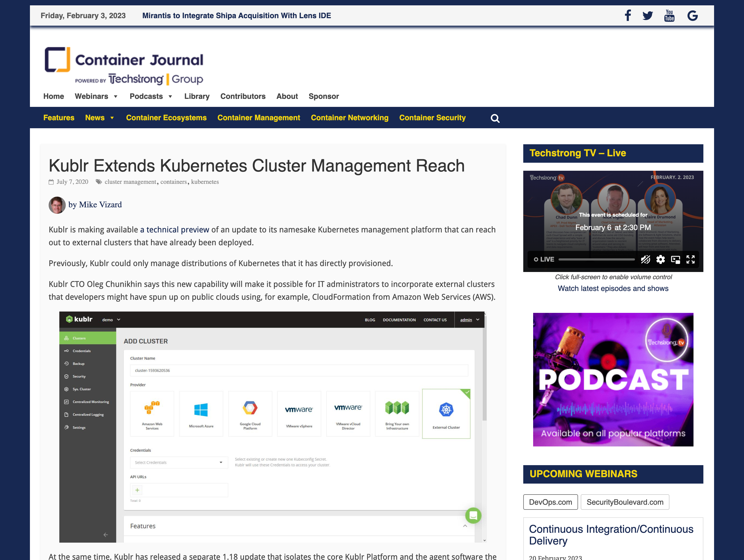Screen dimensions: 744x560
Task: Open the About menu item
Action: [x=287, y=96]
